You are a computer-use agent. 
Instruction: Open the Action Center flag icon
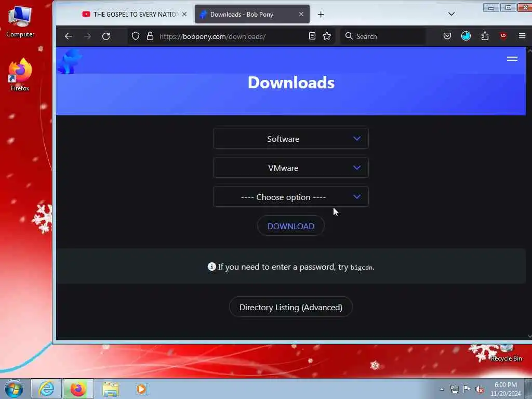[467, 389]
